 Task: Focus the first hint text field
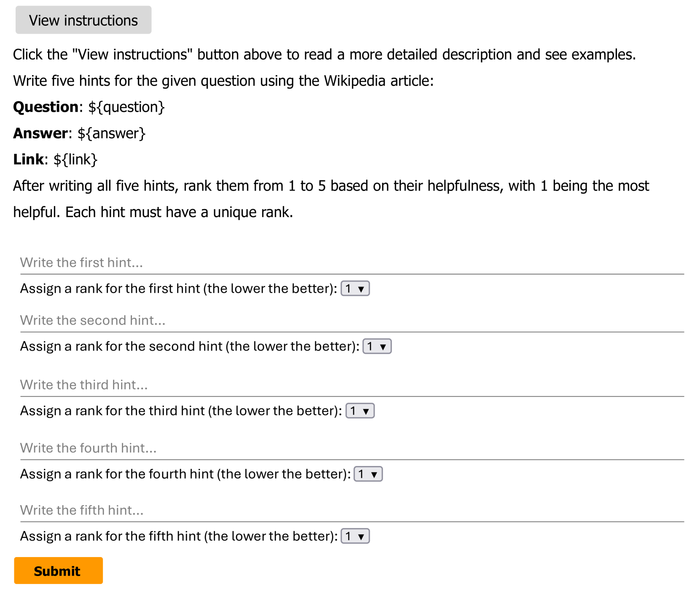click(x=351, y=263)
